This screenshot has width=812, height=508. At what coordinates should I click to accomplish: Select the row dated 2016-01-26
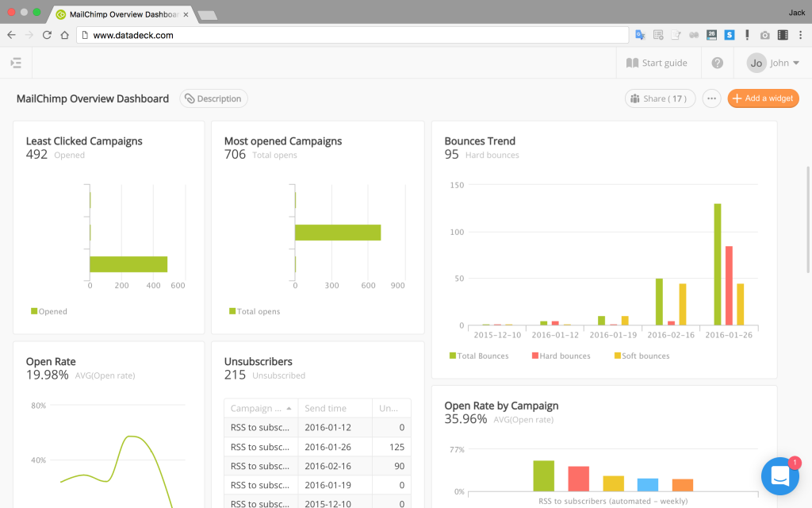point(317,447)
